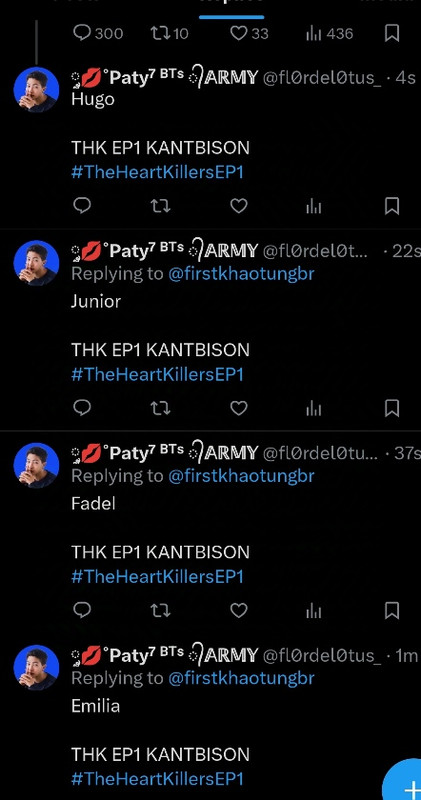Open @fl0rdel0tus_ profile from Hugo tweet
Image resolution: width=421 pixels, height=800 pixels.
pyautogui.click(x=321, y=79)
